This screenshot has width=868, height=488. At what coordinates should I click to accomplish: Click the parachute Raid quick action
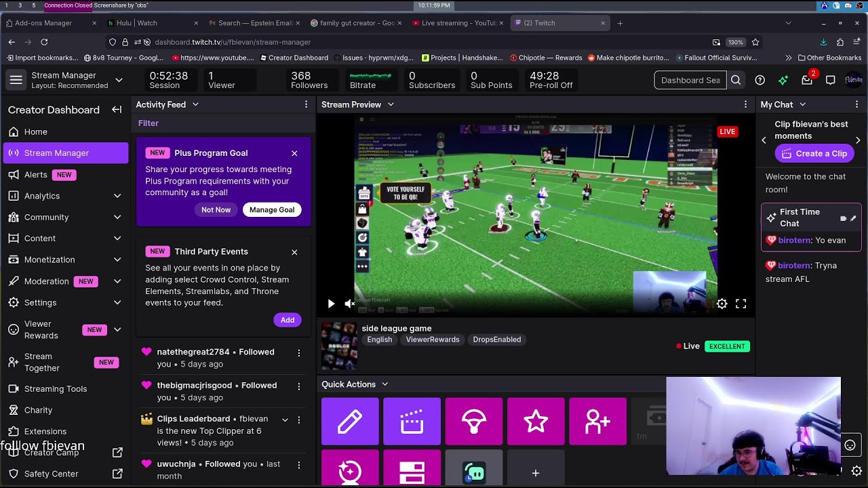[474, 422]
